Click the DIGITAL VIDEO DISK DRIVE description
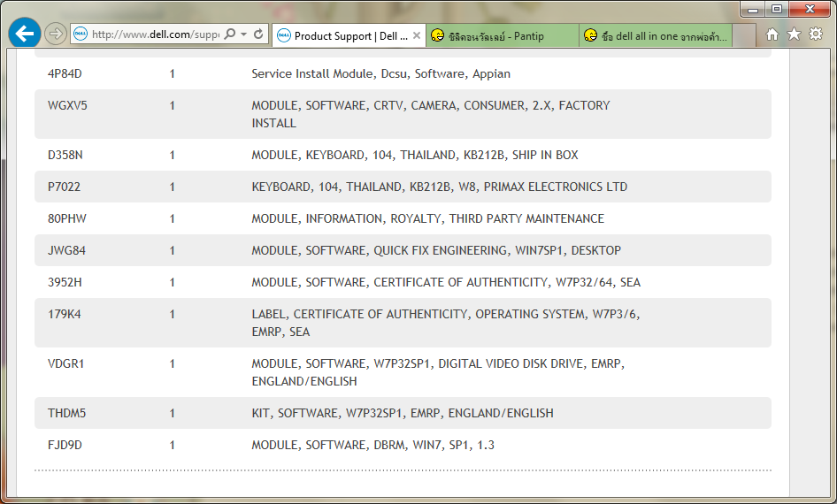 click(438, 372)
